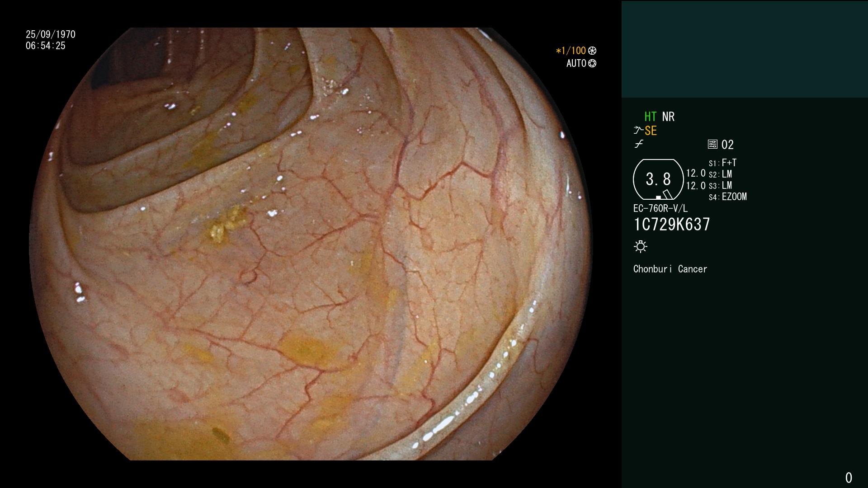868x488 pixels.
Task: Click the light source lamp icon
Action: pyautogui.click(x=641, y=247)
